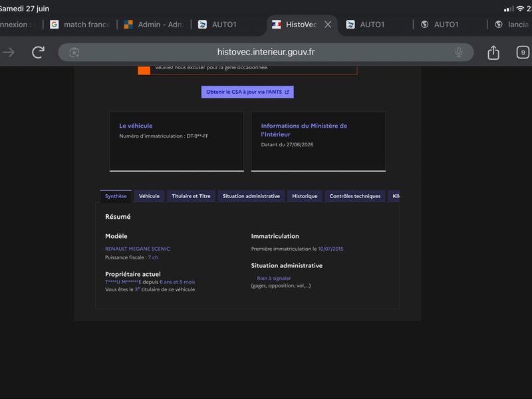Image resolution: width=532 pixels, height=399 pixels.
Task: Reload the page with the refresh icon
Action: click(x=38, y=53)
